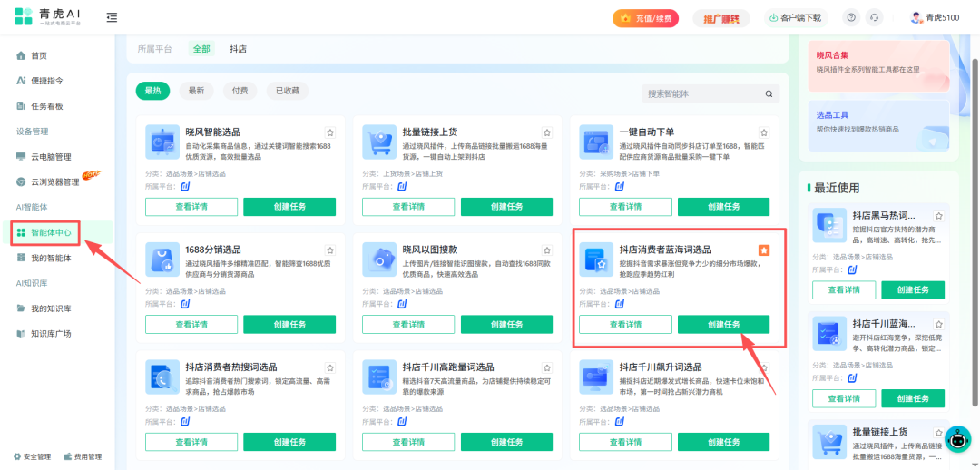Click the 晓风智能选品 card icon
Image resolution: width=980 pixels, height=470 pixels.
[162, 142]
